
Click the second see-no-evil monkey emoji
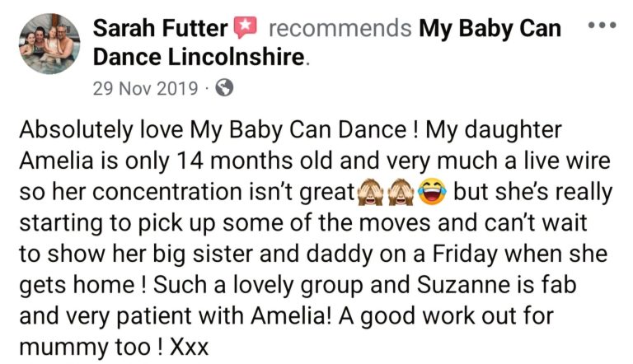pyautogui.click(x=401, y=192)
